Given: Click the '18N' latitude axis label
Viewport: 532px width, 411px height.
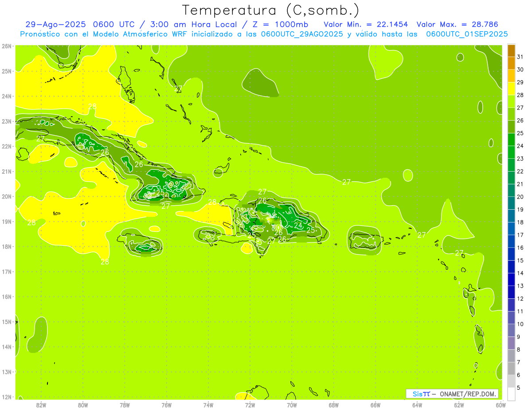Looking at the screenshot, I should [x=7, y=247].
